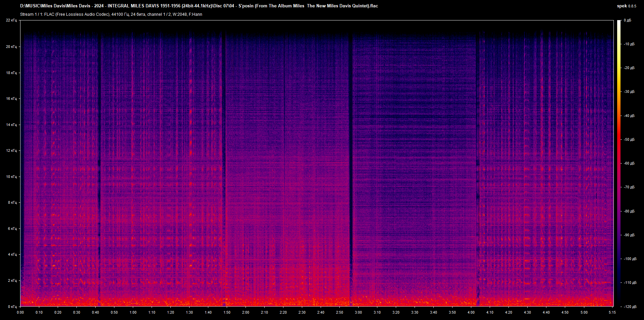Click the '1:00' time axis label

133,312
